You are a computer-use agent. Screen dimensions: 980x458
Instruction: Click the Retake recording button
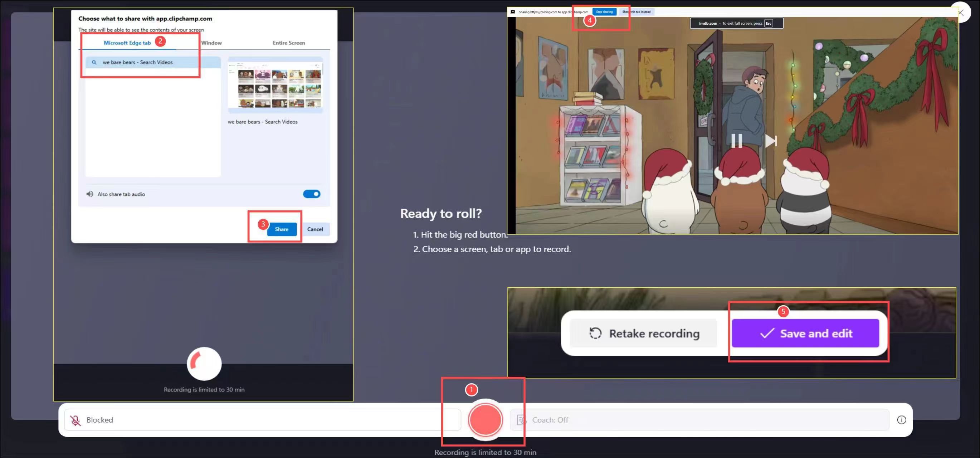(644, 333)
